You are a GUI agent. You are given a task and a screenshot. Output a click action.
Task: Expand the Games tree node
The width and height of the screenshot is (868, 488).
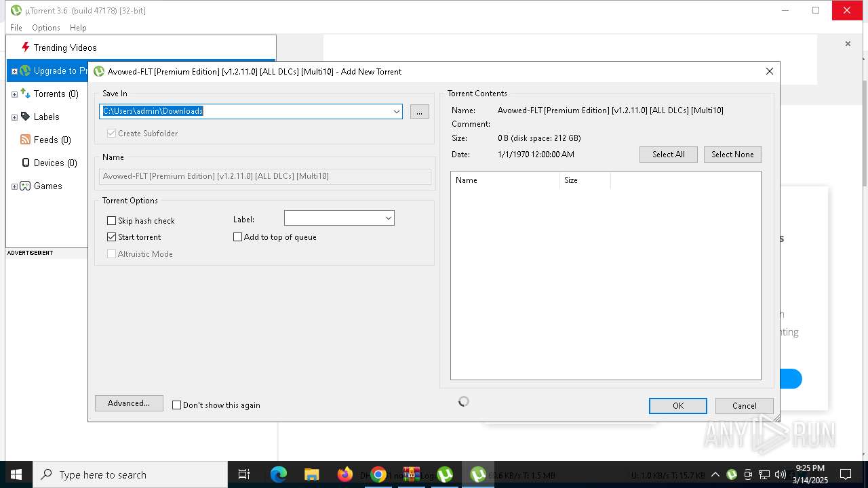(14, 186)
